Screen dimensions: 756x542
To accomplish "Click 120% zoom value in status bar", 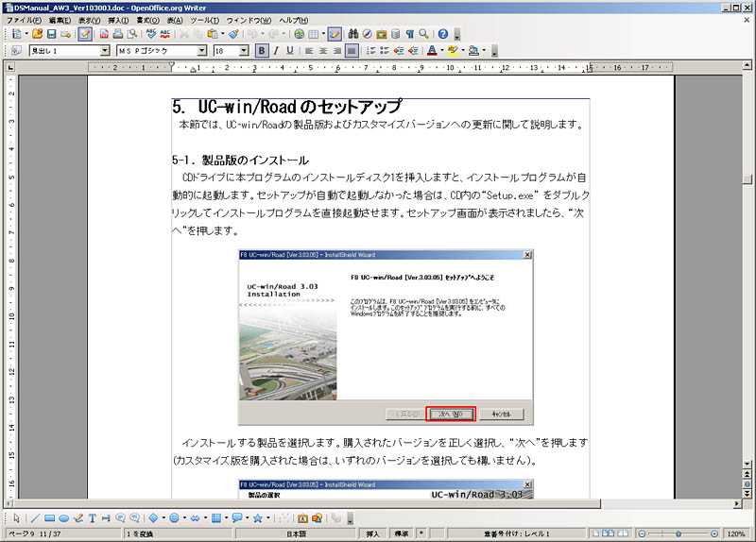I will [736, 534].
